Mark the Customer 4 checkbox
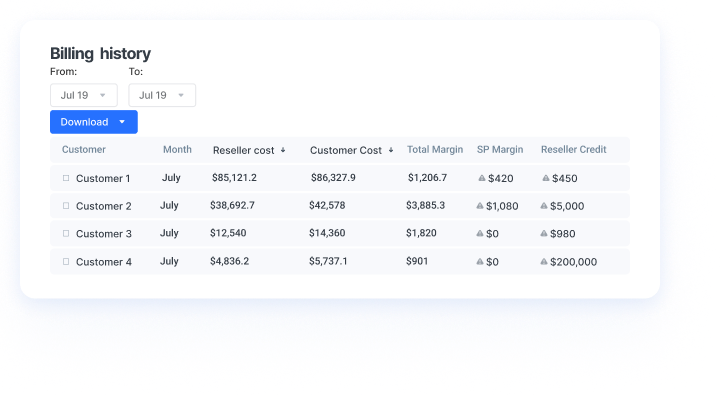Viewport: 720px width, 399px height. 66,261
